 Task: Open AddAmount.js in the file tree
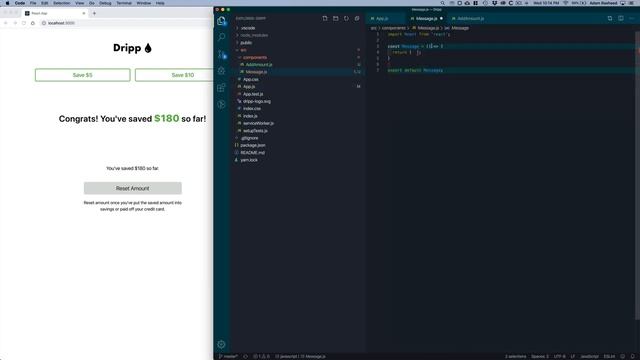tap(259, 65)
